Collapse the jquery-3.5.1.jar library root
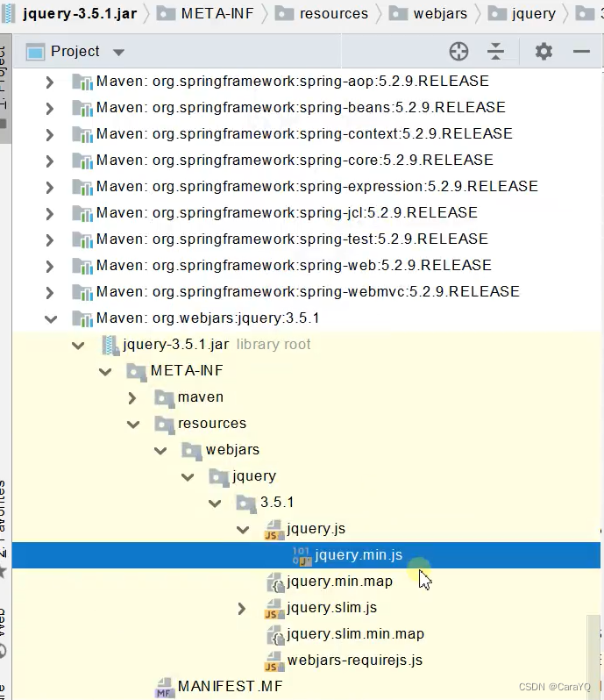604x700 pixels. pos(78,345)
